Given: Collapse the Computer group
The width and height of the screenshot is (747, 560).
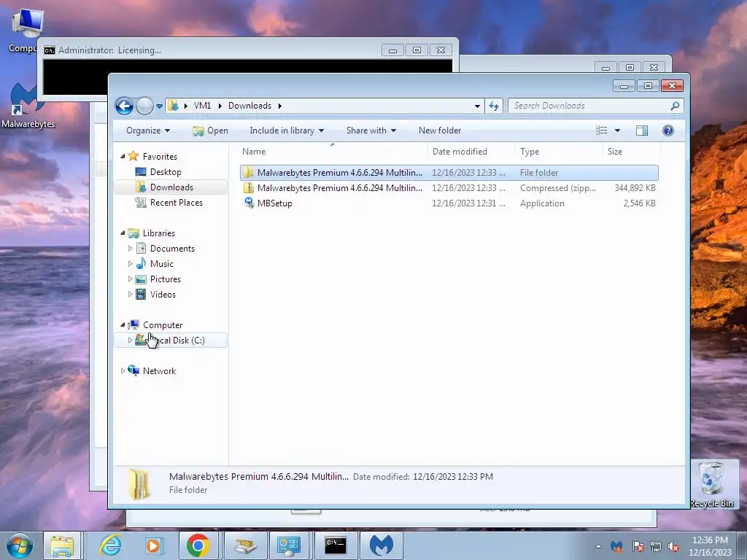Looking at the screenshot, I should (x=123, y=324).
